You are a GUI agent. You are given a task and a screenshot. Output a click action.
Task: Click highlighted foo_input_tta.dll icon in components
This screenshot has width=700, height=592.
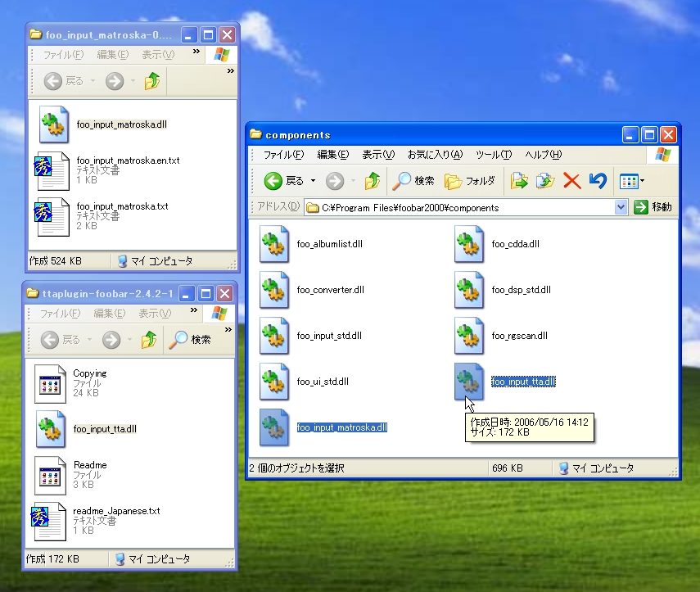(469, 382)
